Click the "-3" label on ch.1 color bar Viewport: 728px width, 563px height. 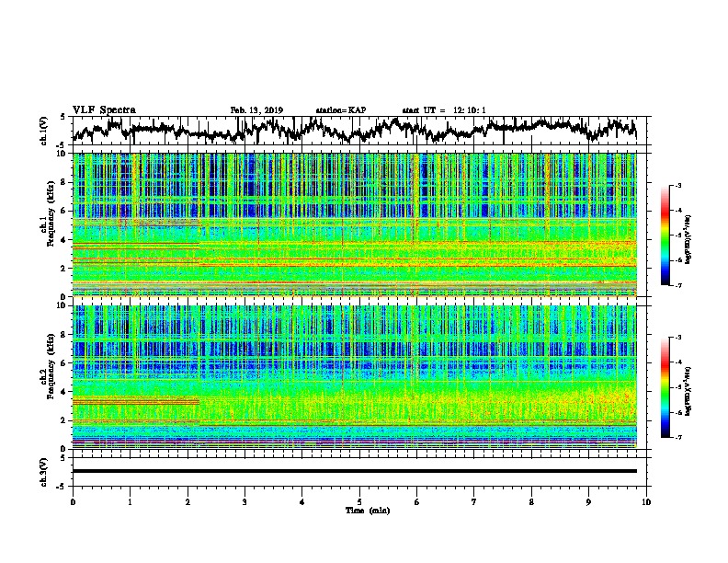click(x=677, y=186)
